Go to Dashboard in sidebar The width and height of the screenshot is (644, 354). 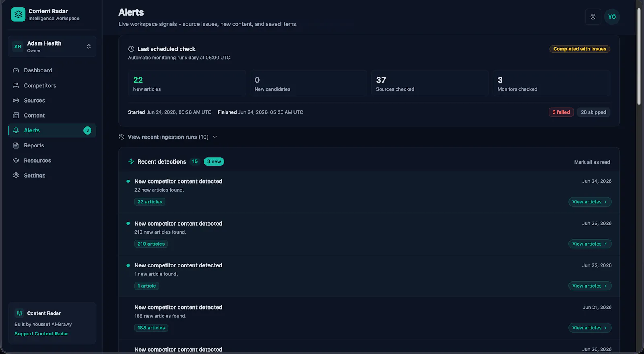[x=52, y=70]
